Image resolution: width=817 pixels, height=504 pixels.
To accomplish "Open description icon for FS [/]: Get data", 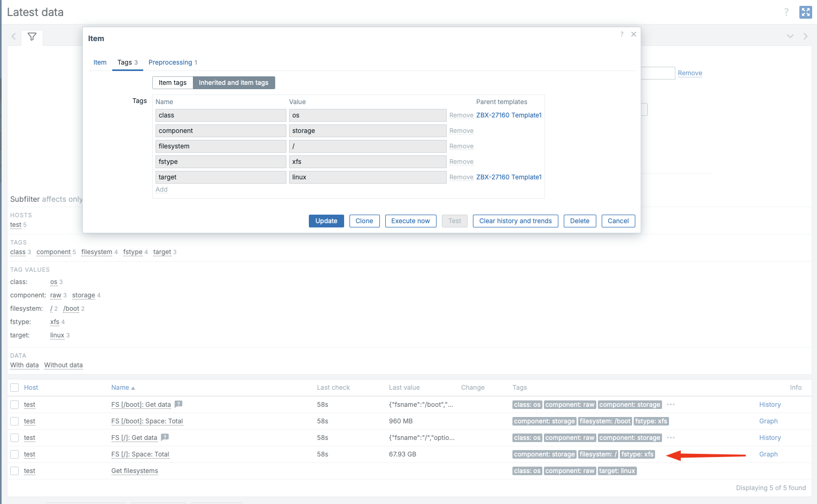I will click(165, 437).
